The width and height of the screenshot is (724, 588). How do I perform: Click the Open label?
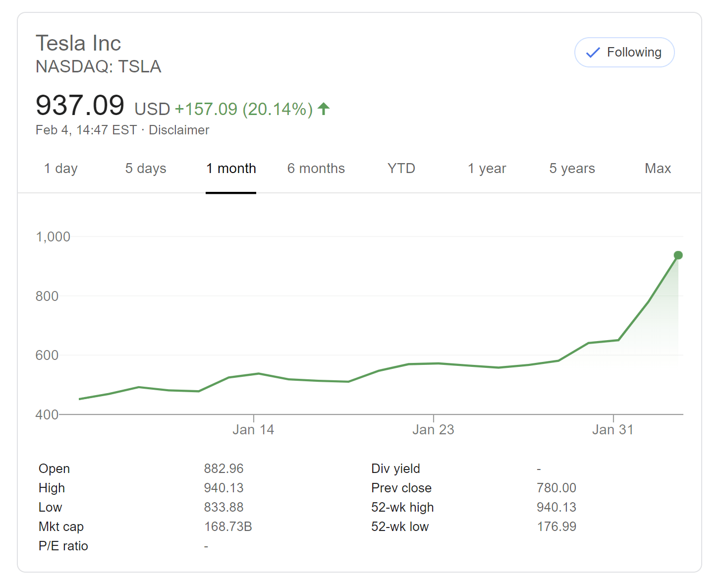[x=54, y=469]
